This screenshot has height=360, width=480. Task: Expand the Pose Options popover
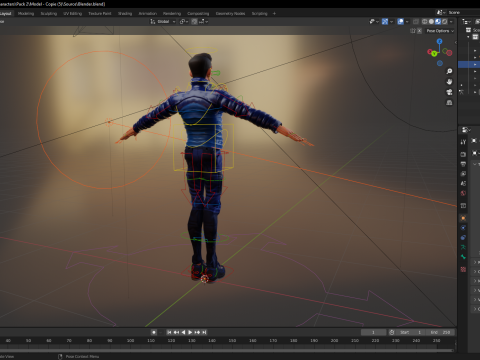[x=440, y=31]
